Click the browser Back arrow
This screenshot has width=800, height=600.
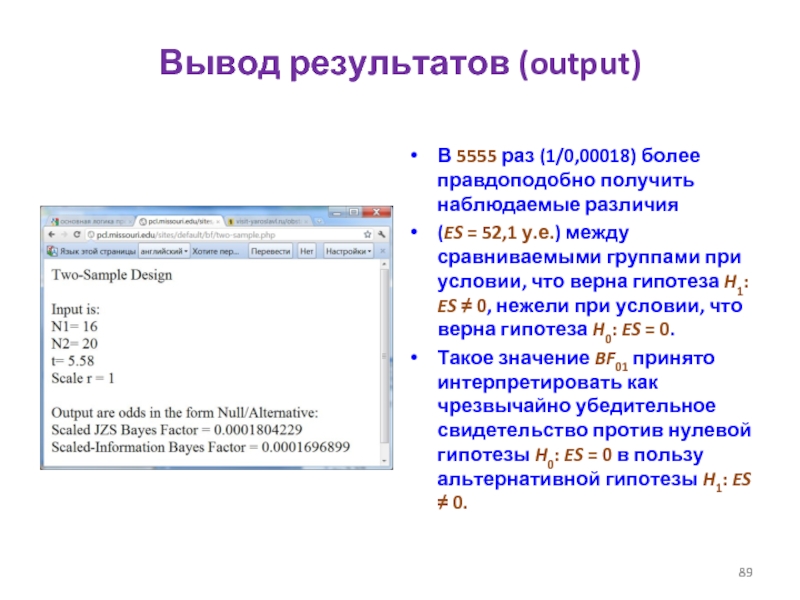pyautogui.click(x=52, y=235)
